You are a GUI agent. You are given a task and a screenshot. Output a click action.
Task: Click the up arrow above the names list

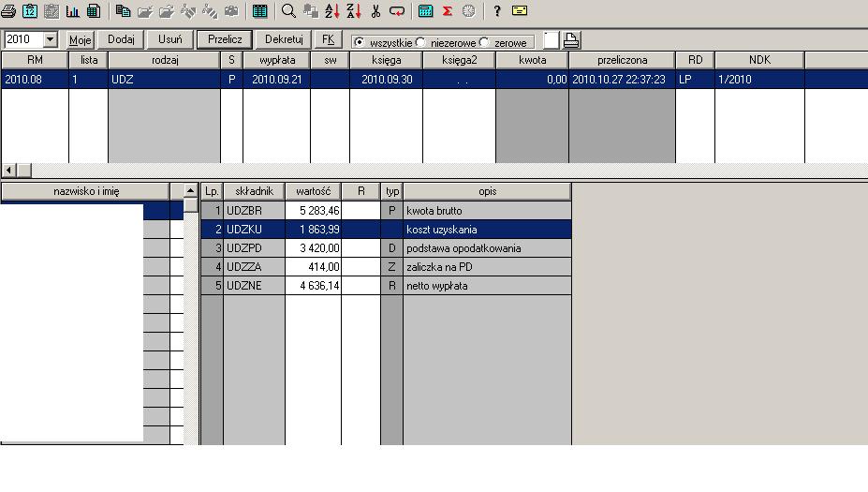click(x=191, y=191)
